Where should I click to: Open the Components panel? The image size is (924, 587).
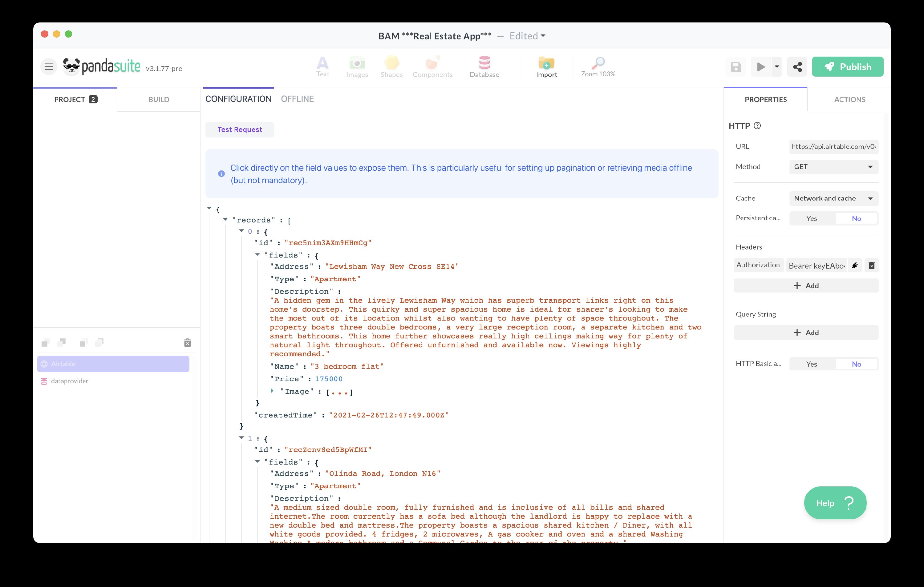[x=432, y=66]
